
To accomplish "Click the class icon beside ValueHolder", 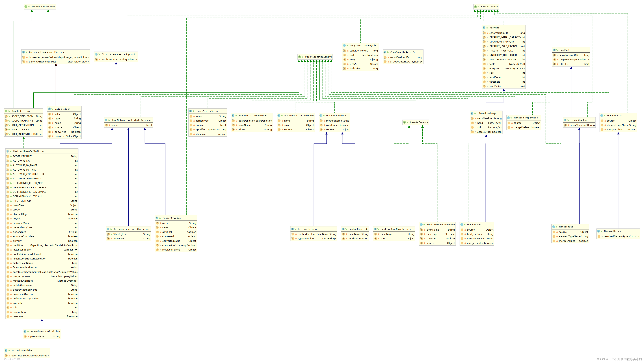I will (50, 109).
